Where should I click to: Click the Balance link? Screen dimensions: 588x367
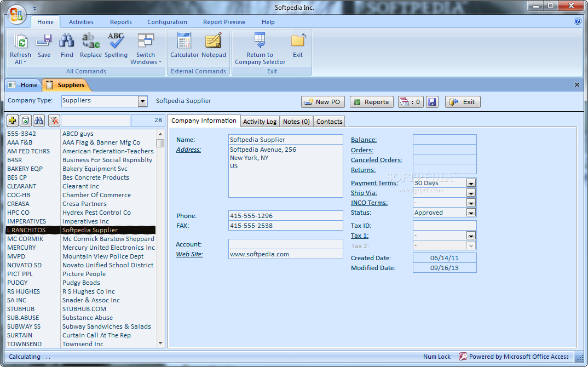(x=364, y=140)
